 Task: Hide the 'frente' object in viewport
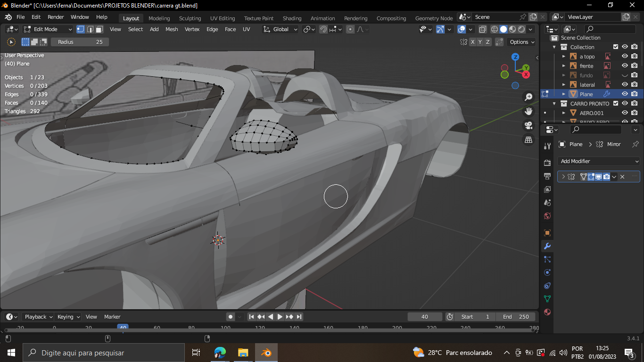(625, 66)
